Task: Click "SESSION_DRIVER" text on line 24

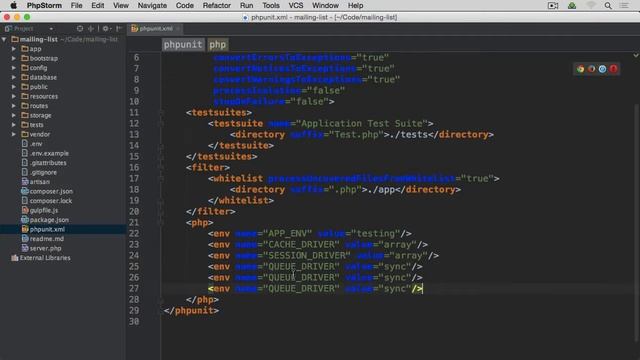Action: [x=307, y=256]
